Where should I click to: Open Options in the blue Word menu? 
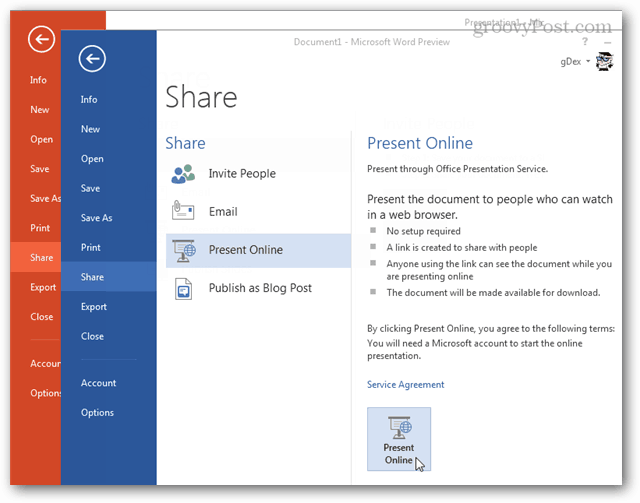(x=97, y=413)
